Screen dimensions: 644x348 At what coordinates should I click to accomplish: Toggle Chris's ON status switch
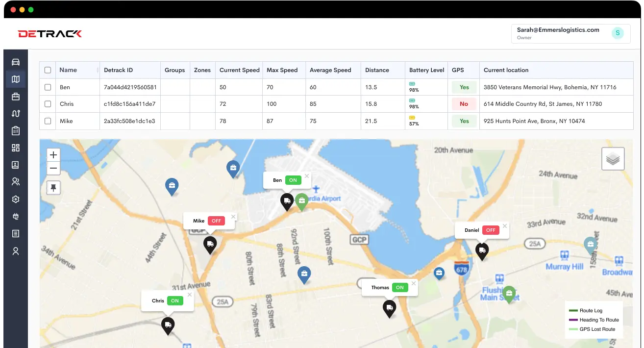click(175, 301)
